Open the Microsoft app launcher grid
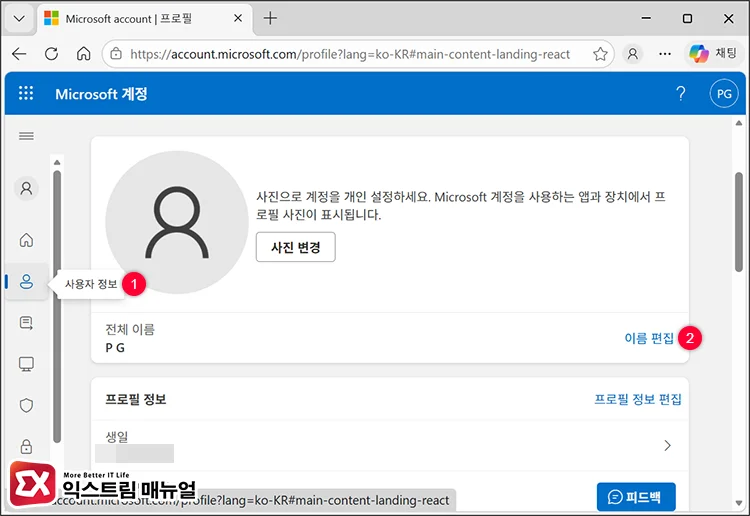This screenshot has height=516, width=750. (x=26, y=93)
